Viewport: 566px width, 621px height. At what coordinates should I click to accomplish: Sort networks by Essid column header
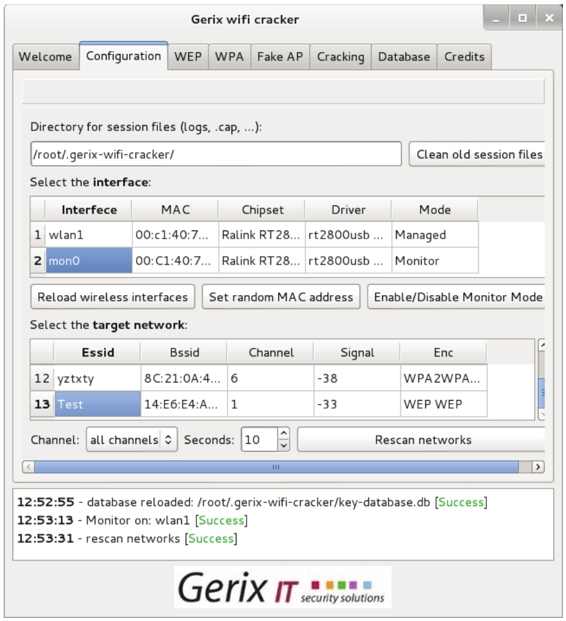pyautogui.click(x=97, y=352)
